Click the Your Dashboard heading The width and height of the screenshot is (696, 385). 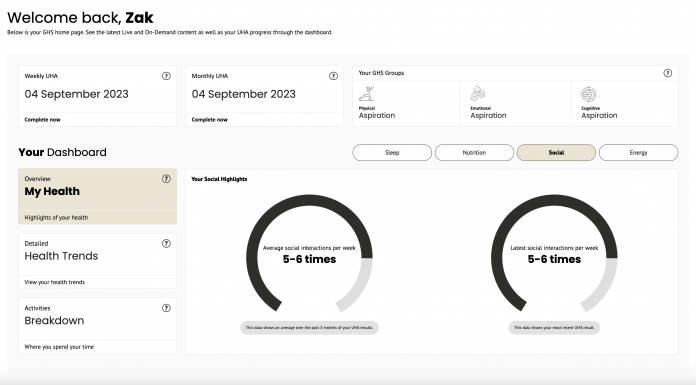click(63, 152)
